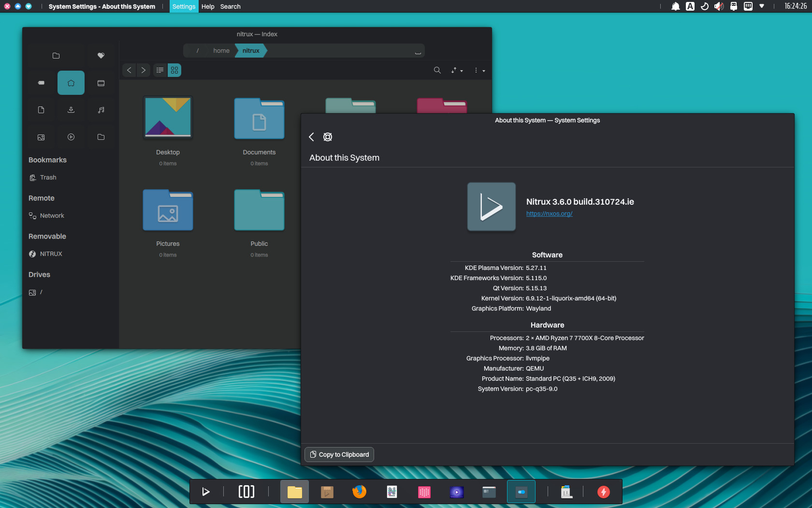812x508 pixels.
Task: Open the Public folder
Action: pos(259,210)
